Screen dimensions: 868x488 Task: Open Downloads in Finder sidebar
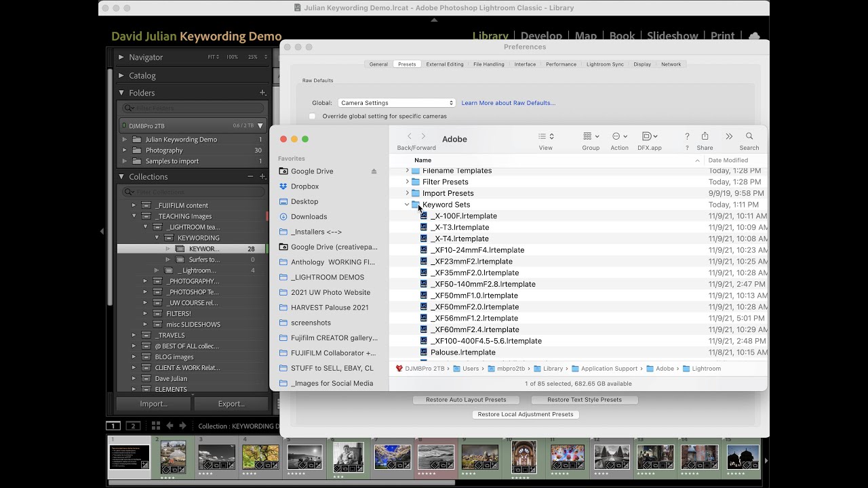click(x=309, y=217)
